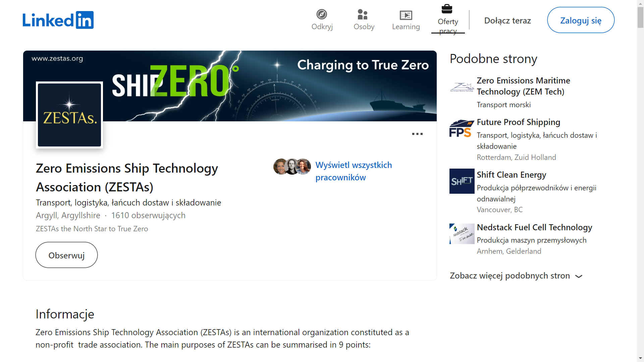
Task: Click the FPS Future Proof Shipping logo
Action: (462, 128)
